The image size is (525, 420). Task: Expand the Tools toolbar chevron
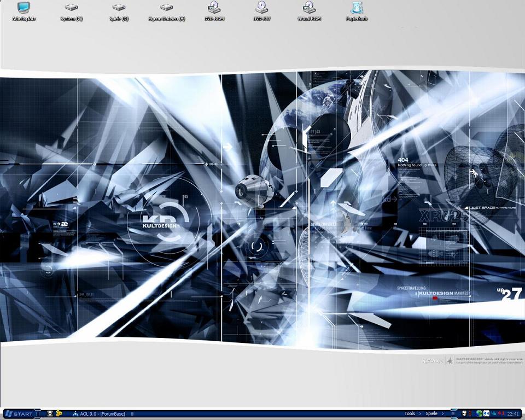point(420,413)
